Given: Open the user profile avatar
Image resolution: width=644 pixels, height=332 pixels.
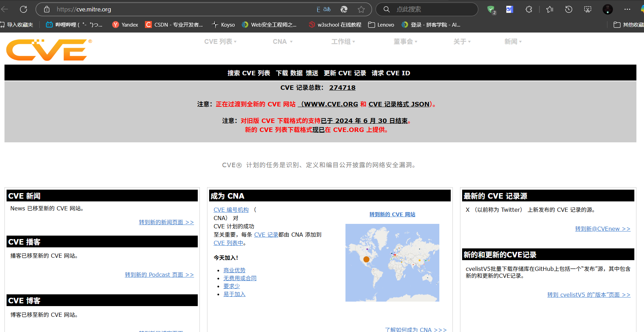Looking at the screenshot, I should [607, 9].
